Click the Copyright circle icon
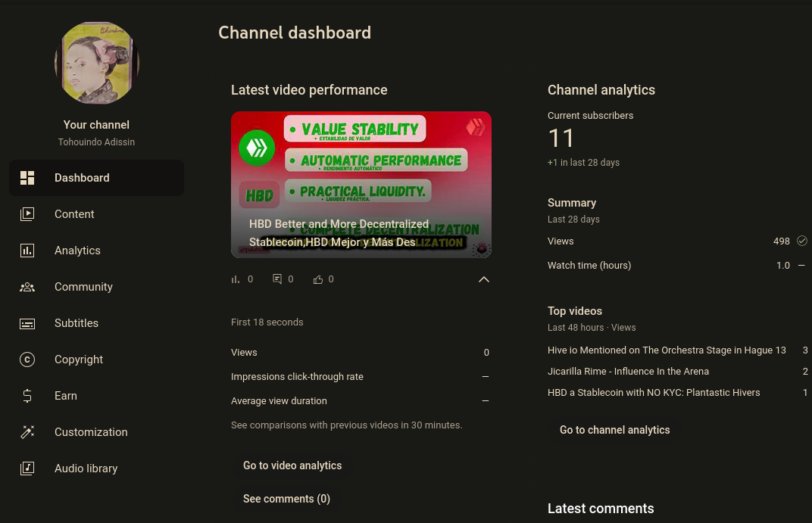The width and height of the screenshot is (812, 523). click(x=27, y=360)
